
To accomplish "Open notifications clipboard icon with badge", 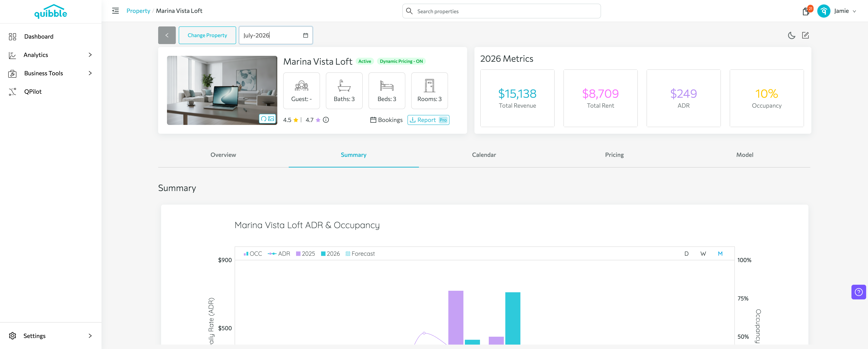I will pyautogui.click(x=806, y=11).
